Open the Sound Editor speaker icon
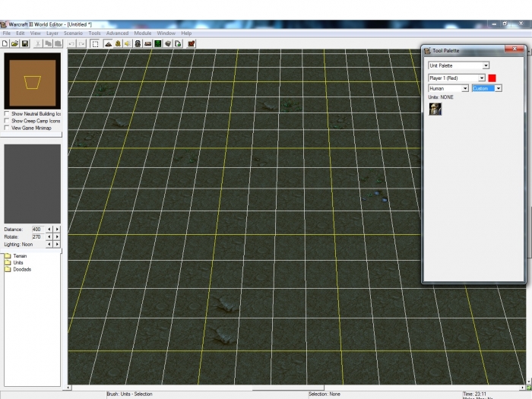Viewport: 532px width, 399px height. pos(128,44)
